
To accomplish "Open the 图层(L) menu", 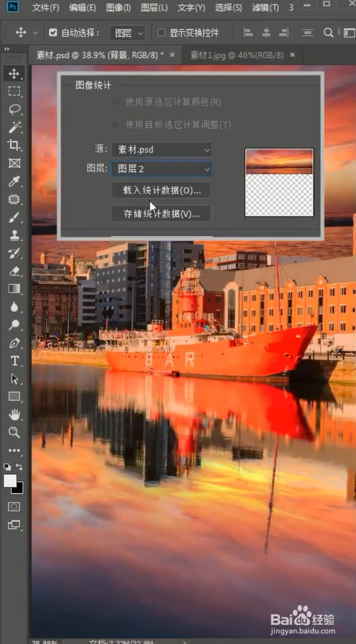I will pyautogui.click(x=154, y=8).
